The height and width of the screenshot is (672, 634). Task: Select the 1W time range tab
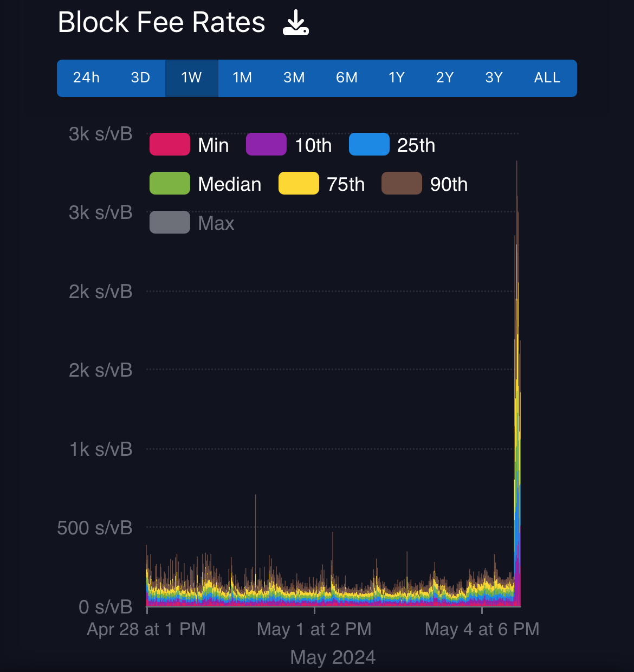tap(191, 78)
